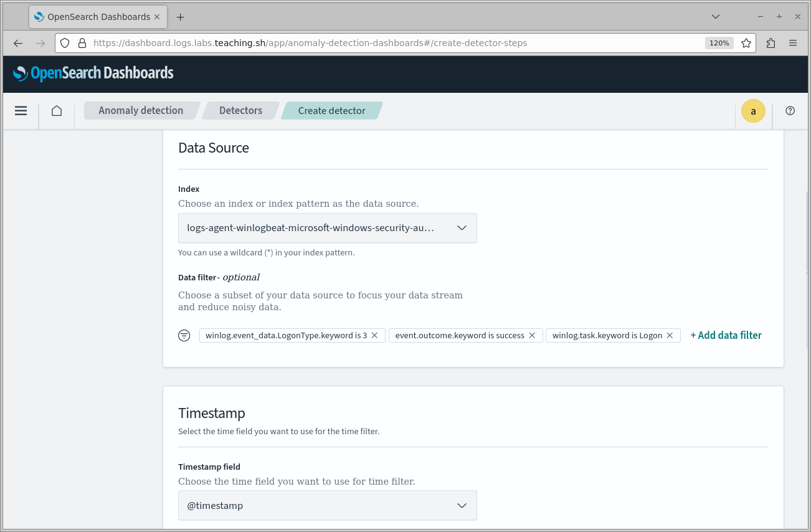Open the Firefox application menu

click(x=793, y=43)
